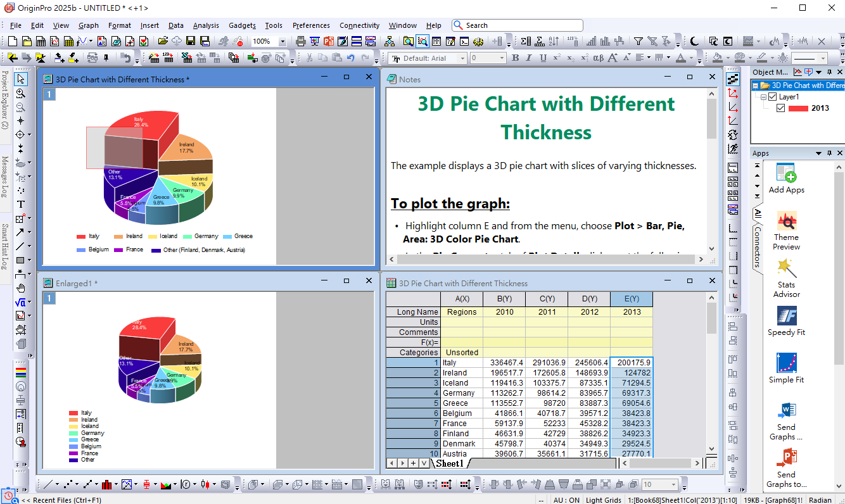Click the Italy cell in row 1

[462, 363]
